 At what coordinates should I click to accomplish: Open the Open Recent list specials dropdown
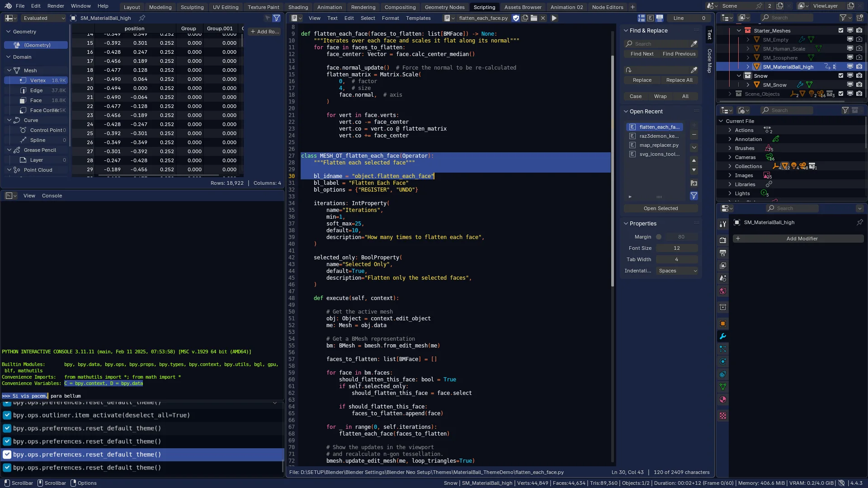694,148
